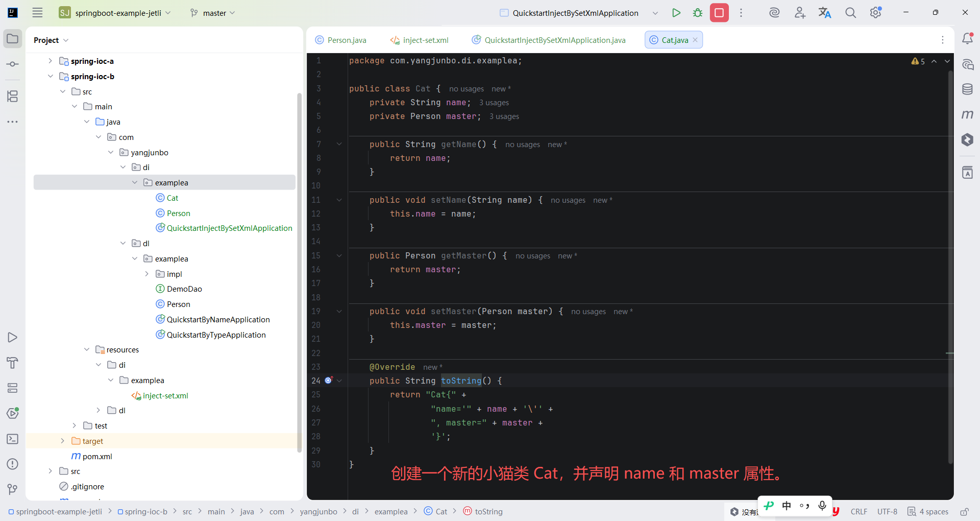This screenshot has width=980, height=521.
Task: Open Project view mode dropdown
Action: click(x=51, y=40)
